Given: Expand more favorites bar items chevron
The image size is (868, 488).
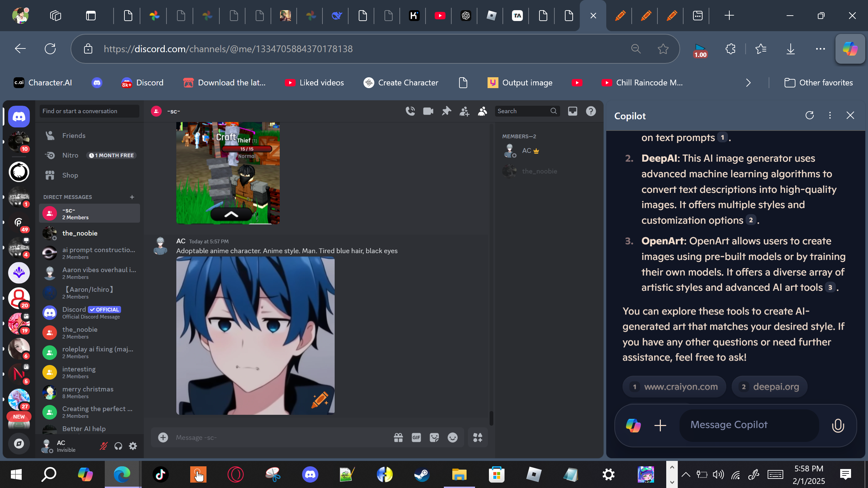Looking at the screenshot, I should click(748, 83).
